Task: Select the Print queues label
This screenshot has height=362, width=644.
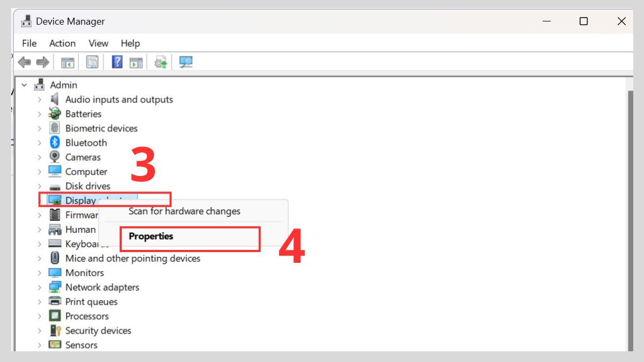Action: point(92,302)
